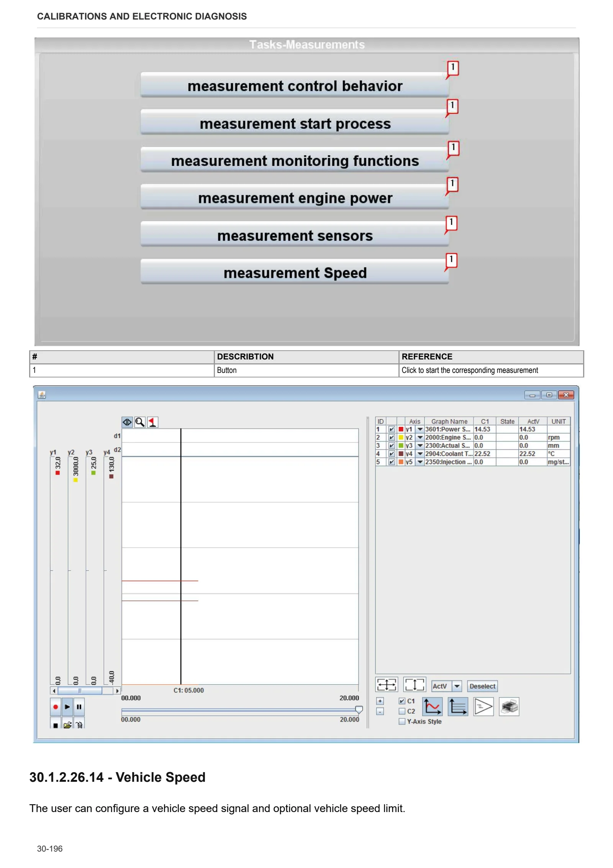Activate the magnifier zoom tool
Viewport: 613px width, 868px height.
tap(140, 422)
